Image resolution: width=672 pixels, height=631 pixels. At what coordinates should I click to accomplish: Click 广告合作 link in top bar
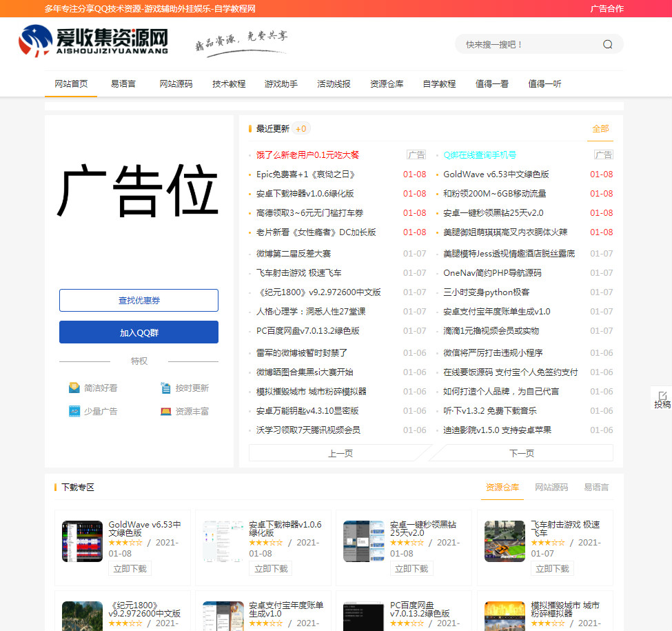[x=607, y=8]
